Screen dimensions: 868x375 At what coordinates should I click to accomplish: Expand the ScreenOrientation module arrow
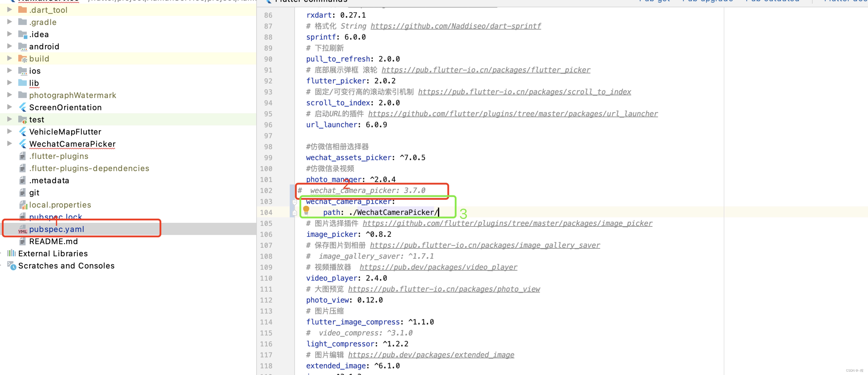[9, 107]
